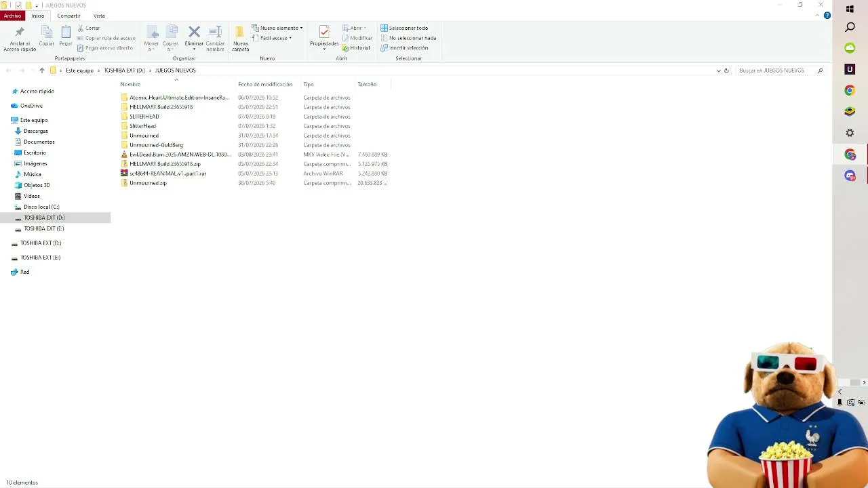Switch to the Inicio ribbon tab

point(38,16)
